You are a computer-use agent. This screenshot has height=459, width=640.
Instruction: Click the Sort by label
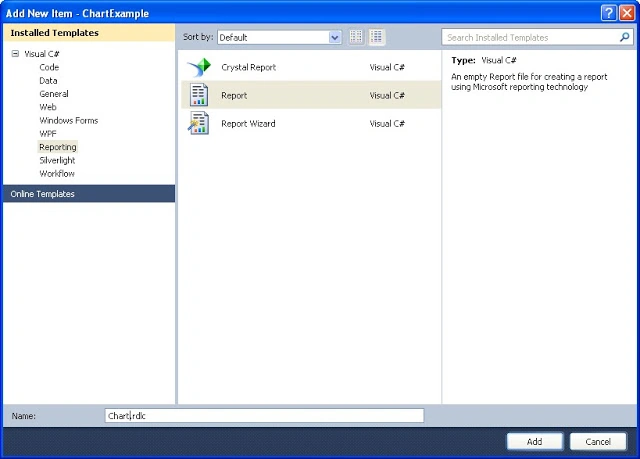coord(198,37)
